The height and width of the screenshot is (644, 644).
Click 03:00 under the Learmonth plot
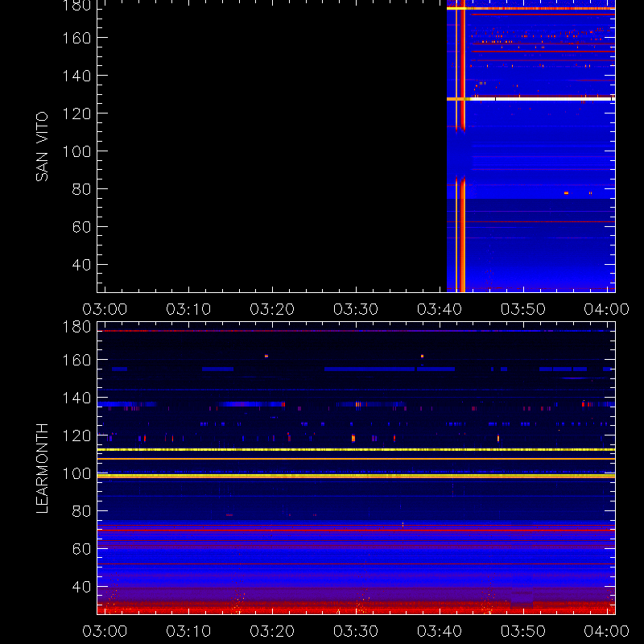pyautogui.click(x=105, y=631)
